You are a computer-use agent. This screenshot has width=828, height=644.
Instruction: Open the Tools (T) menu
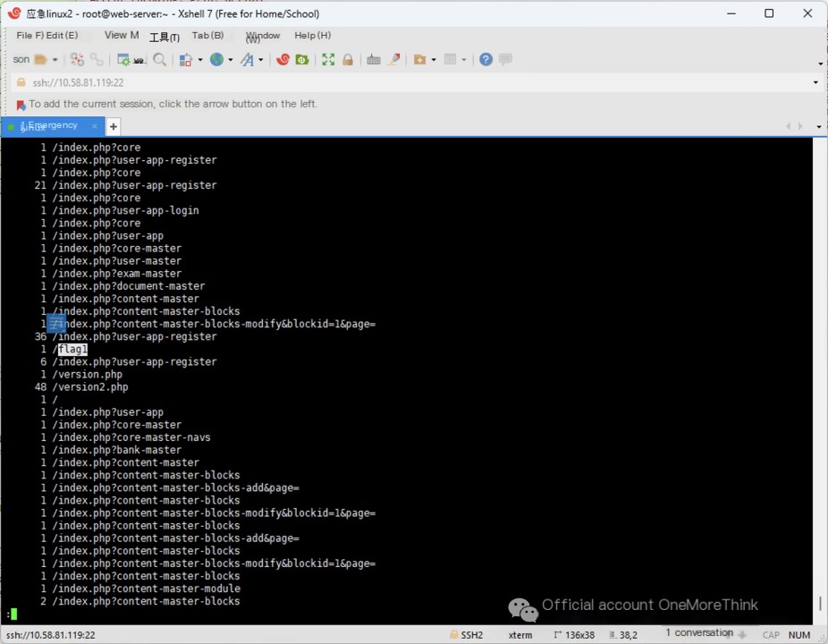165,37
